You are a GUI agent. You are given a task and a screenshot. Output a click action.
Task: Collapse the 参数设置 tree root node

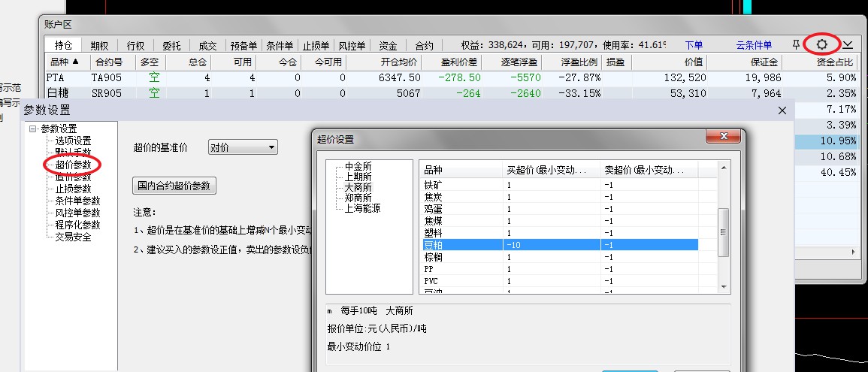[x=33, y=129]
